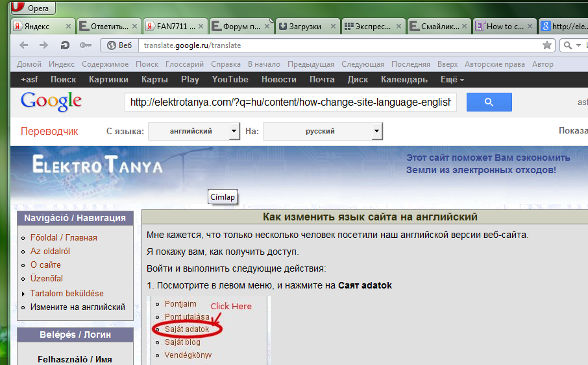The width and height of the screenshot is (588, 365).
Task: Bookmark page with the star icon
Action: point(547,45)
